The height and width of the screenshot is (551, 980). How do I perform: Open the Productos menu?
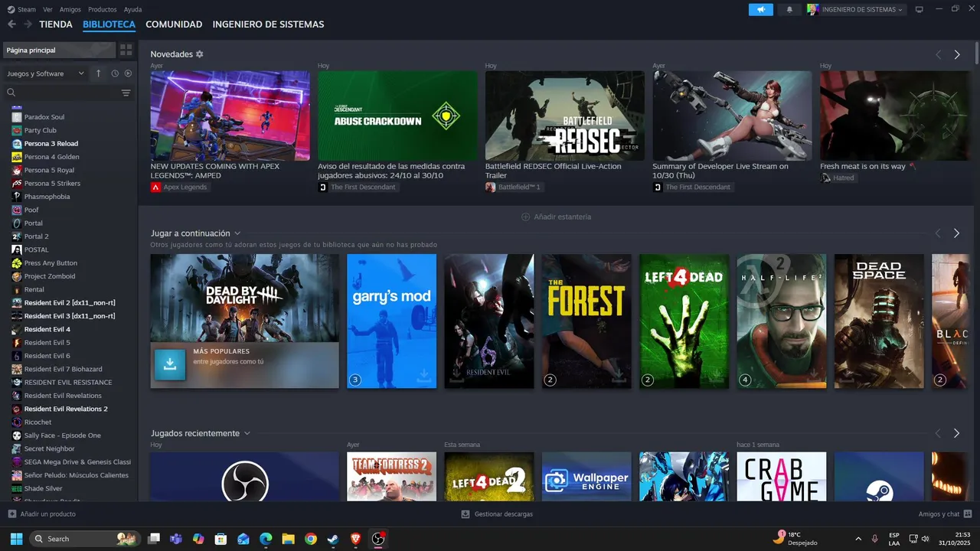click(103, 9)
